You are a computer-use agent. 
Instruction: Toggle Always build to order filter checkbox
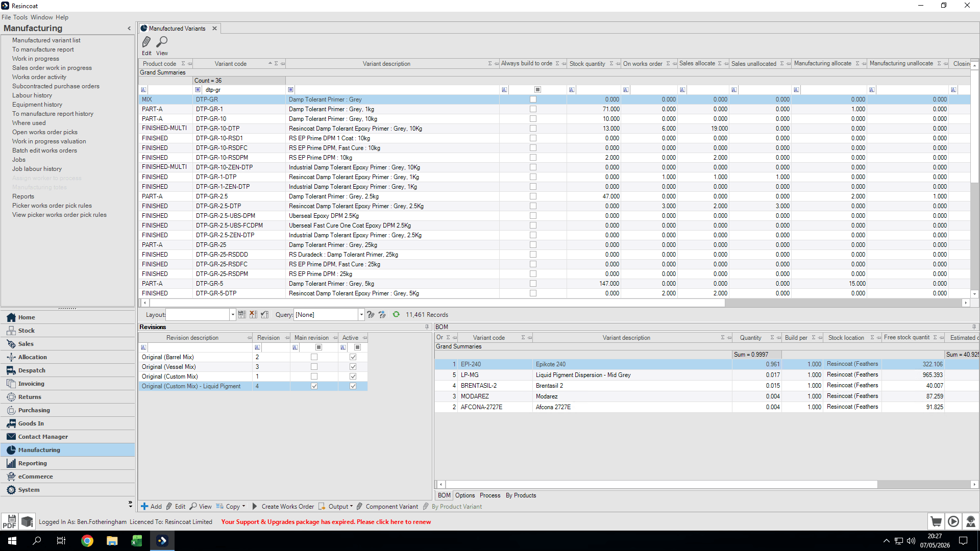coord(537,90)
